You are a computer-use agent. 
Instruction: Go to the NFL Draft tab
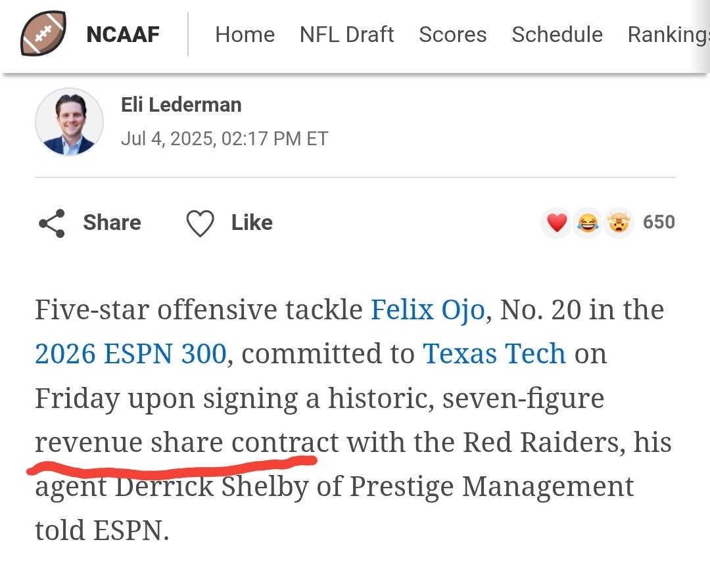(346, 34)
